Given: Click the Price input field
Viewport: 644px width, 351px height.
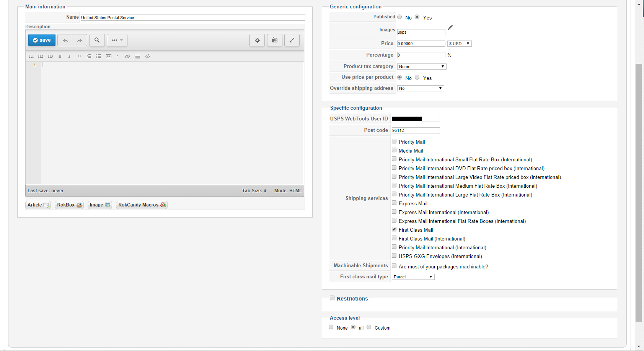Looking at the screenshot, I should click(x=421, y=44).
